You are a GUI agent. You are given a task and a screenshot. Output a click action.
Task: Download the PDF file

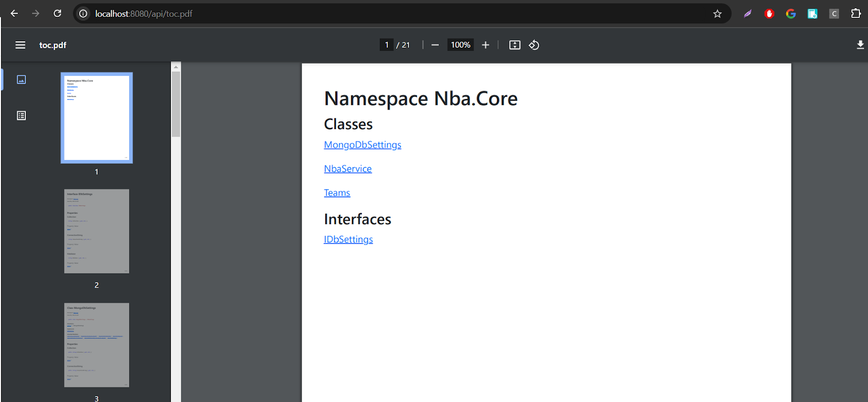pos(860,45)
